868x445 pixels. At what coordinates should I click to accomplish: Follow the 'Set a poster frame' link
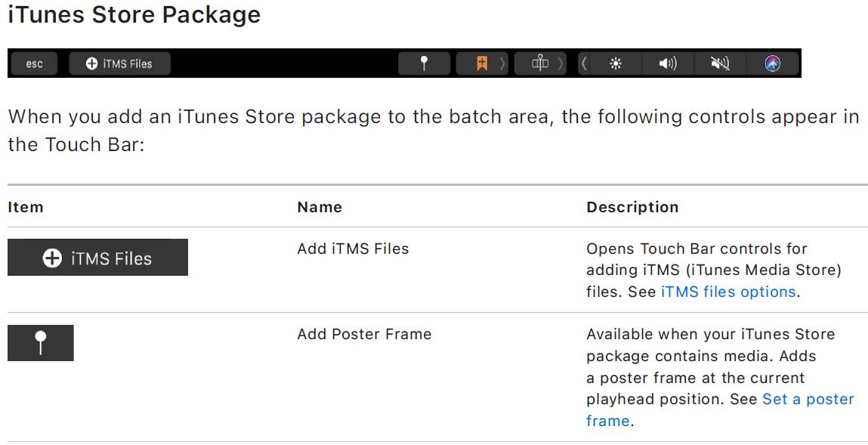click(808, 399)
